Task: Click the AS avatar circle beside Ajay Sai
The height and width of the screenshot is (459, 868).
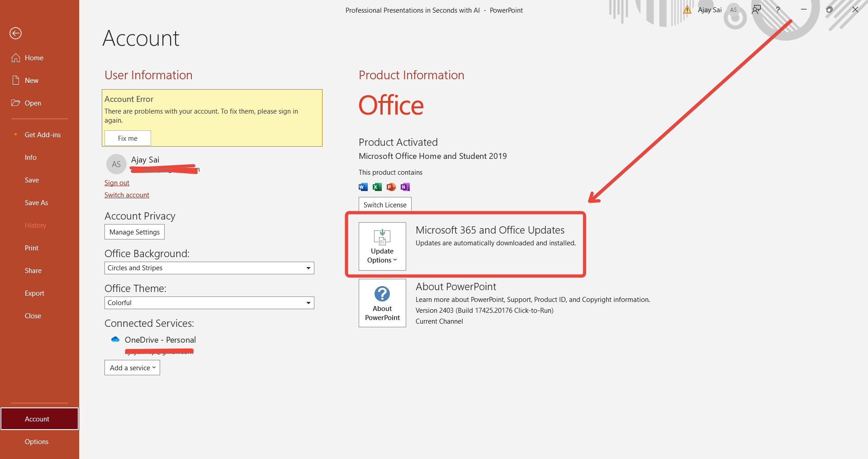Action: [x=116, y=164]
